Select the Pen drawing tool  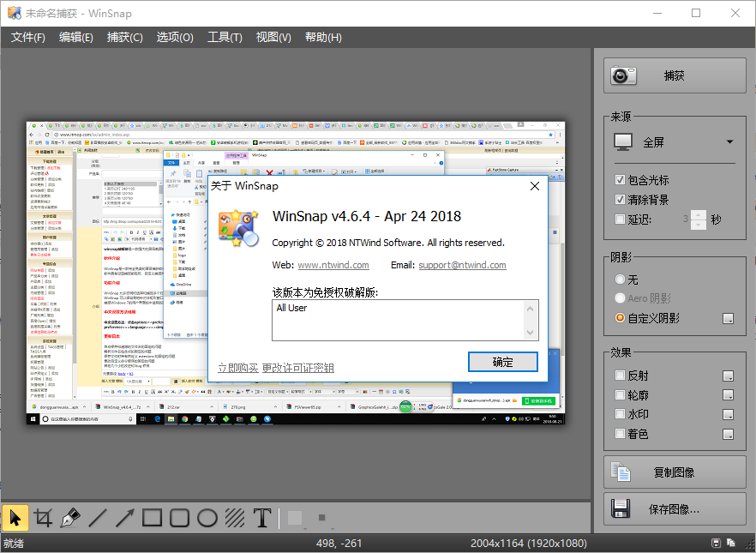(x=70, y=519)
